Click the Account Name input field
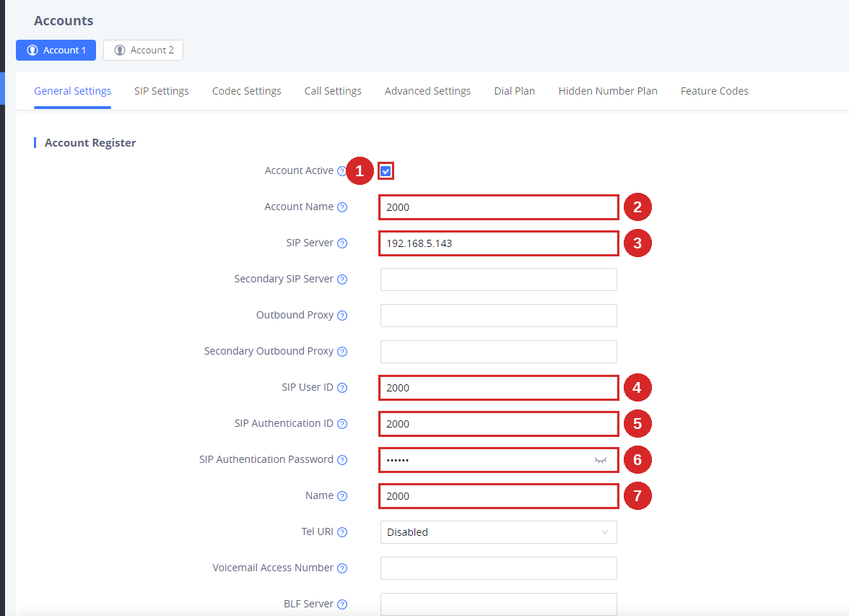This screenshot has height=616, width=849. (x=498, y=207)
